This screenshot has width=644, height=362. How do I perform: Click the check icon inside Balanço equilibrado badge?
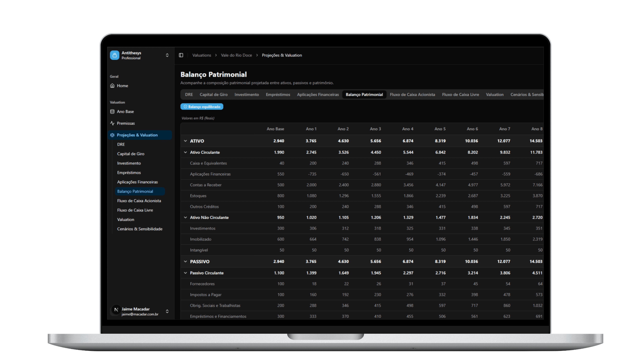click(185, 106)
